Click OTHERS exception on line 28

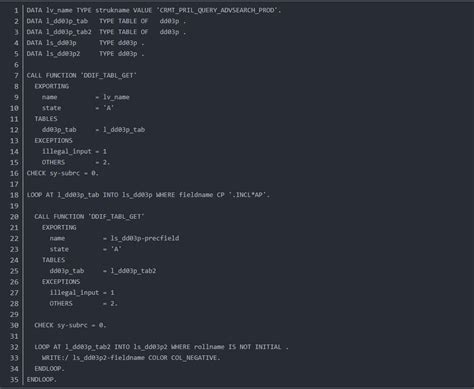click(61, 304)
